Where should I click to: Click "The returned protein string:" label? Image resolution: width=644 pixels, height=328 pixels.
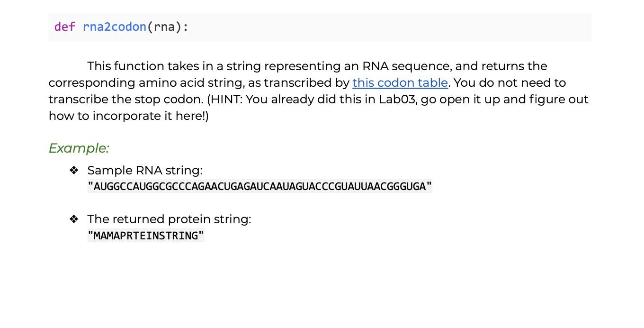pyautogui.click(x=169, y=219)
